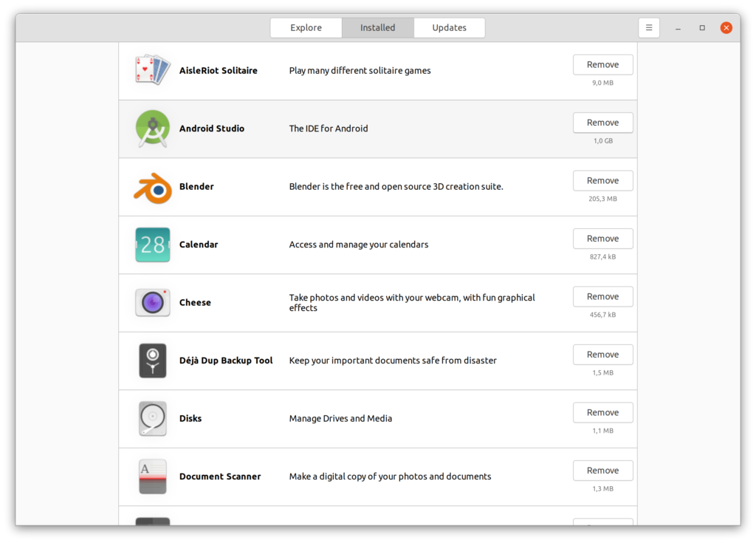Click the 1,5 MB size label
Image resolution: width=756 pixels, height=543 pixels.
coord(602,372)
